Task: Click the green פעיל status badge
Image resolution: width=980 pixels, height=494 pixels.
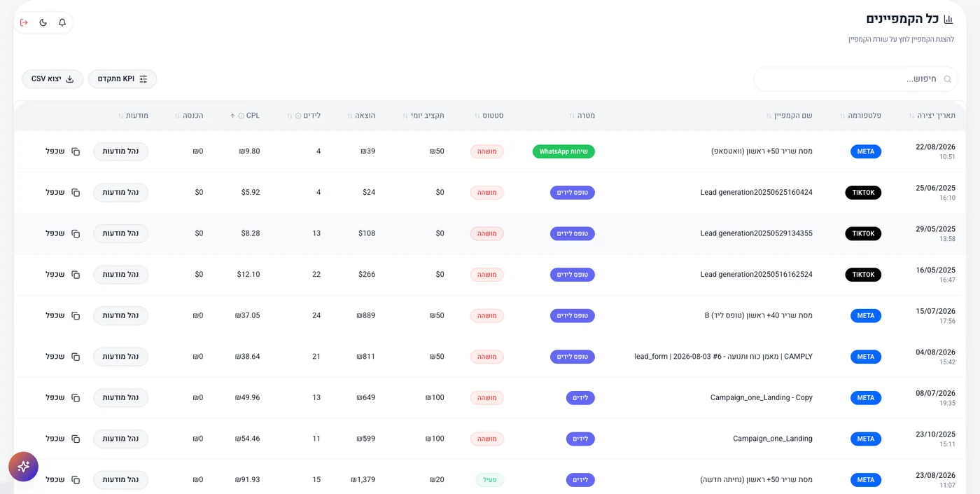Action: [x=490, y=480]
